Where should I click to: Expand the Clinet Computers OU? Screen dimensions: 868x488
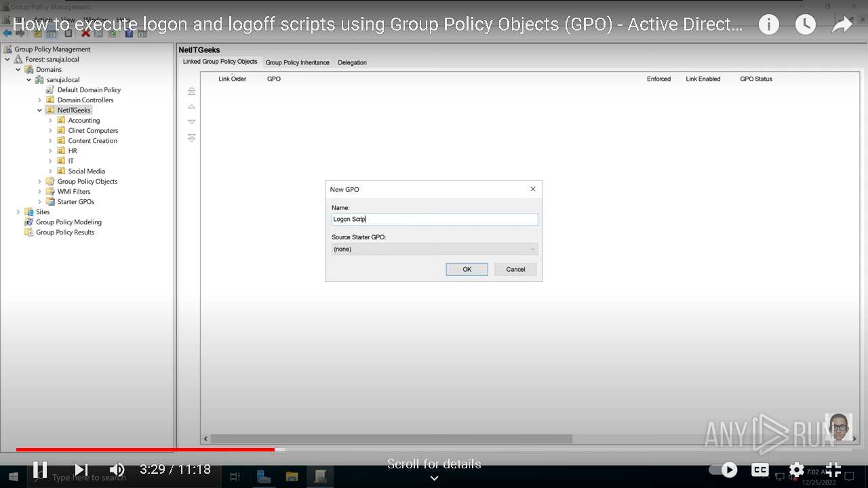pyautogui.click(x=50, y=130)
